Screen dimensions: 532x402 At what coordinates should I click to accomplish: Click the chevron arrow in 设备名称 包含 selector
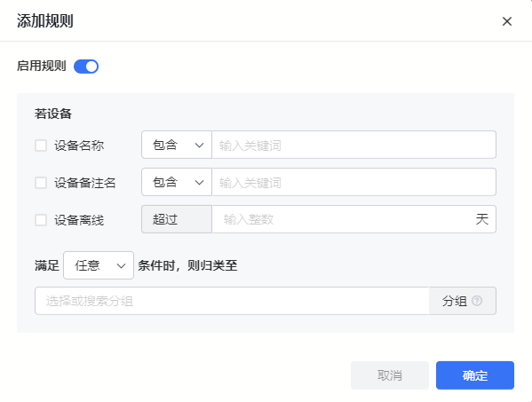tap(199, 146)
